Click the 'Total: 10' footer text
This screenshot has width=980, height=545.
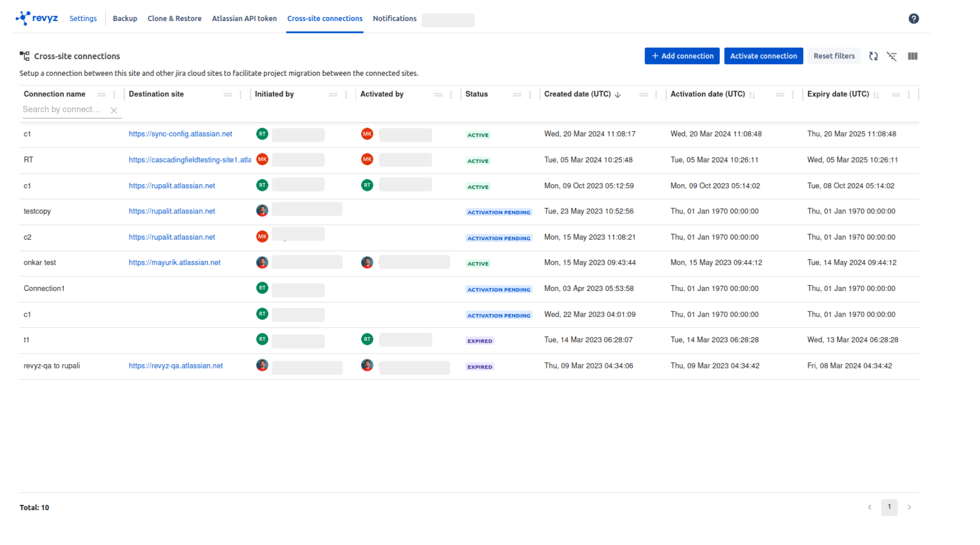pyautogui.click(x=34, y=508)
